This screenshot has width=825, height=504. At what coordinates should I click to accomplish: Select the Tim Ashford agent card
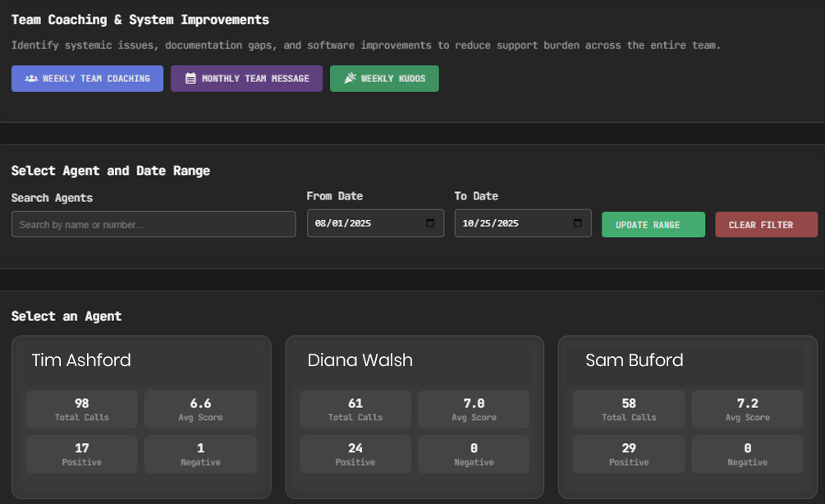click(141, 361)
